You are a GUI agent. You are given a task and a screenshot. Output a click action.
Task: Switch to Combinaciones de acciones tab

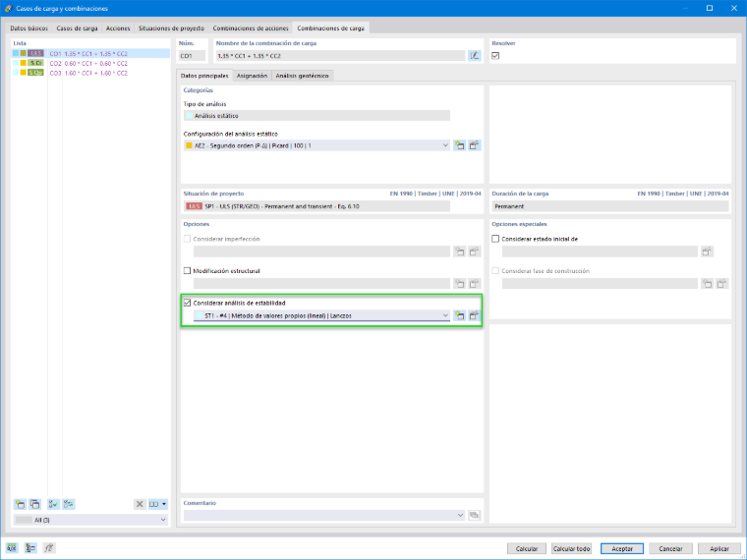[251, 28]
